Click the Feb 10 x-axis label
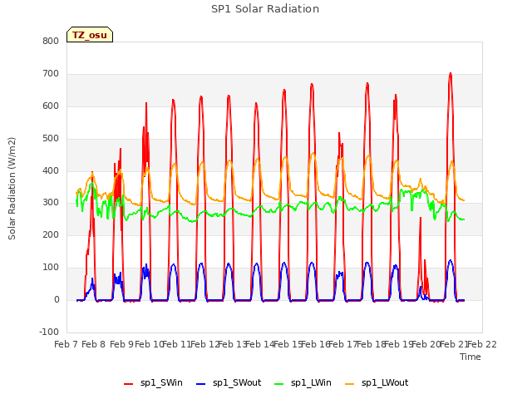Image resolution: width=532 pixels, height=399 pixels. 150,345
